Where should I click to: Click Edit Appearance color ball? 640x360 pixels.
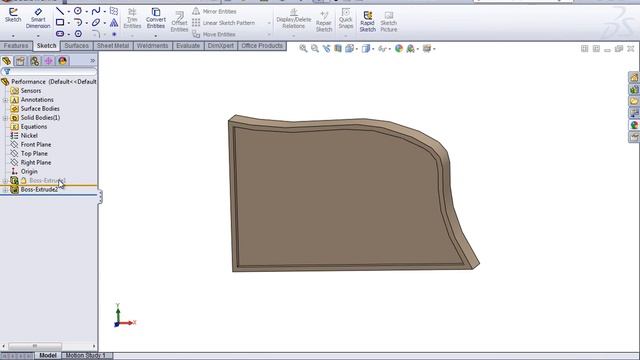tap(399, 49)
